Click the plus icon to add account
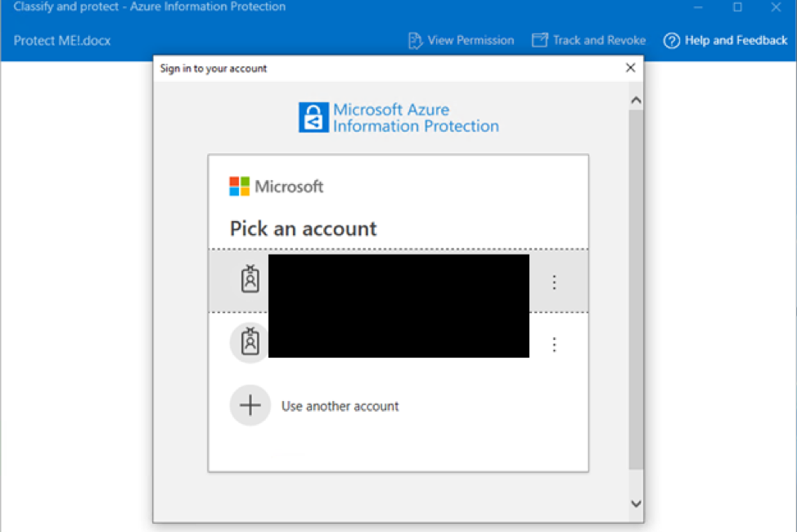Screen dimensions: 797x532 pyautogui.click(x=250, y=405)
